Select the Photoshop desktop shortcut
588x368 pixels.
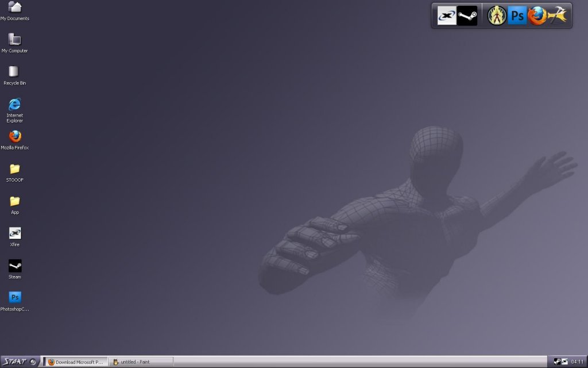pos(14,301)
